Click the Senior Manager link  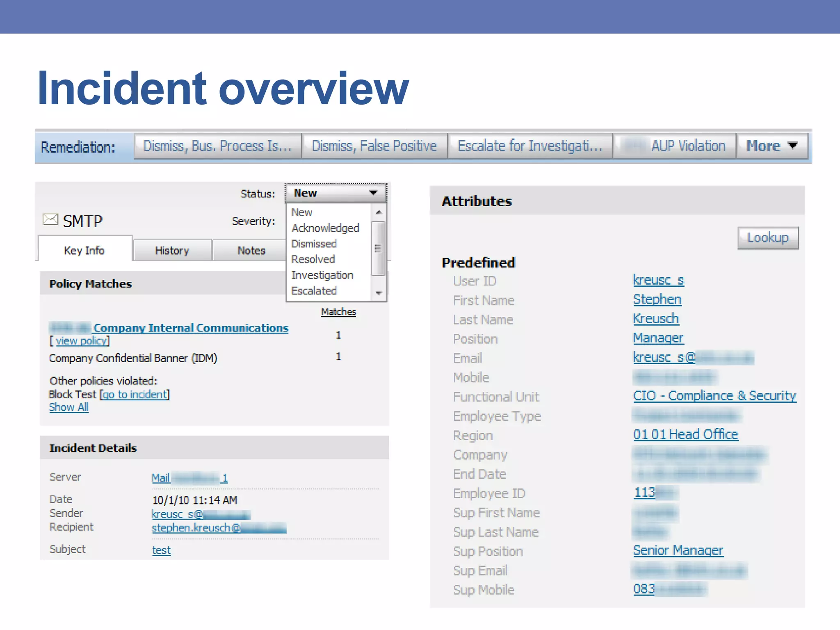pos(678,550)
